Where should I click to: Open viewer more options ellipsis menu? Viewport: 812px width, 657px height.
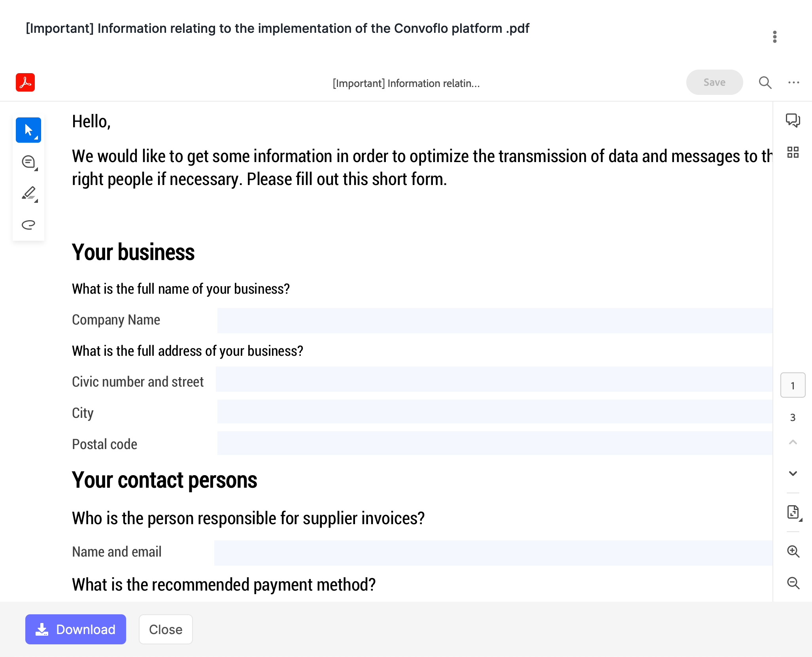click(x=793, y=83)
